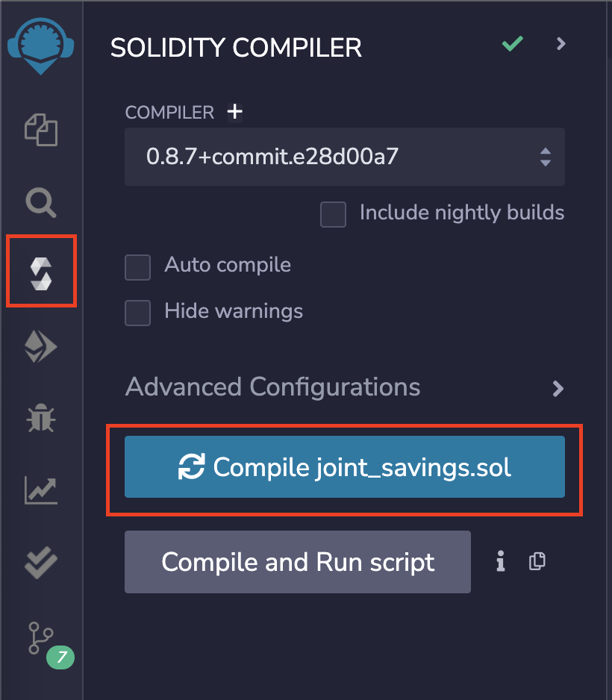Toggle Hide warnings
Image resolution: width=612 pixels, height=700 pixels.
pyautogui.click(x=137, y=313)
